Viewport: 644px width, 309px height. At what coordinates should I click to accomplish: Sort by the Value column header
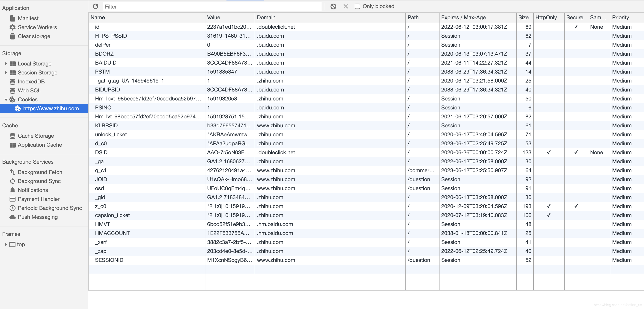(x=230, y=17)
